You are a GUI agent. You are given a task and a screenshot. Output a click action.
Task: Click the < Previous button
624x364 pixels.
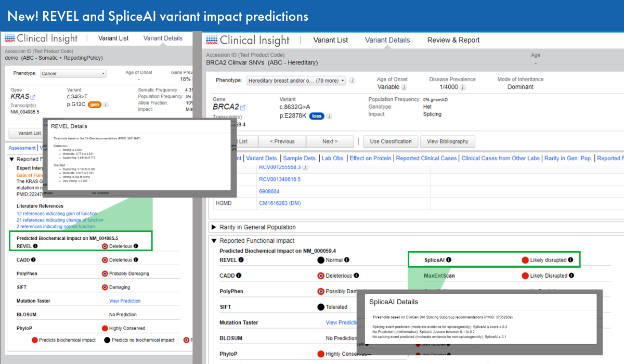[282, 141]
